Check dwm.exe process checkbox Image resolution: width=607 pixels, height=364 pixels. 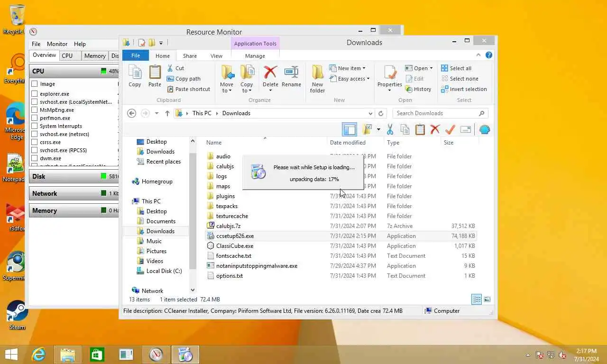pyautogui.click(x=35, y=158)
